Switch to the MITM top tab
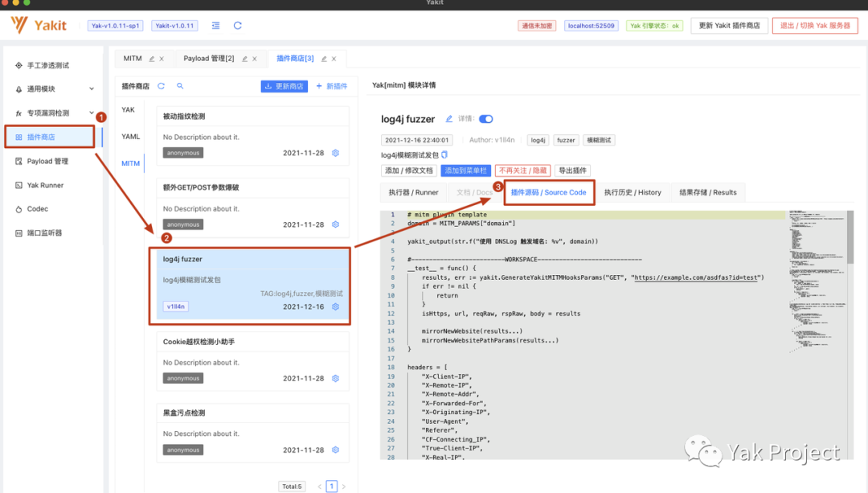Viewport: 868px width, 493px height. 133,58
